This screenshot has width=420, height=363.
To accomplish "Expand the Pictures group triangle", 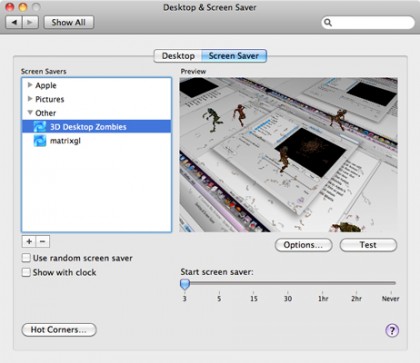I will (30, 99).
